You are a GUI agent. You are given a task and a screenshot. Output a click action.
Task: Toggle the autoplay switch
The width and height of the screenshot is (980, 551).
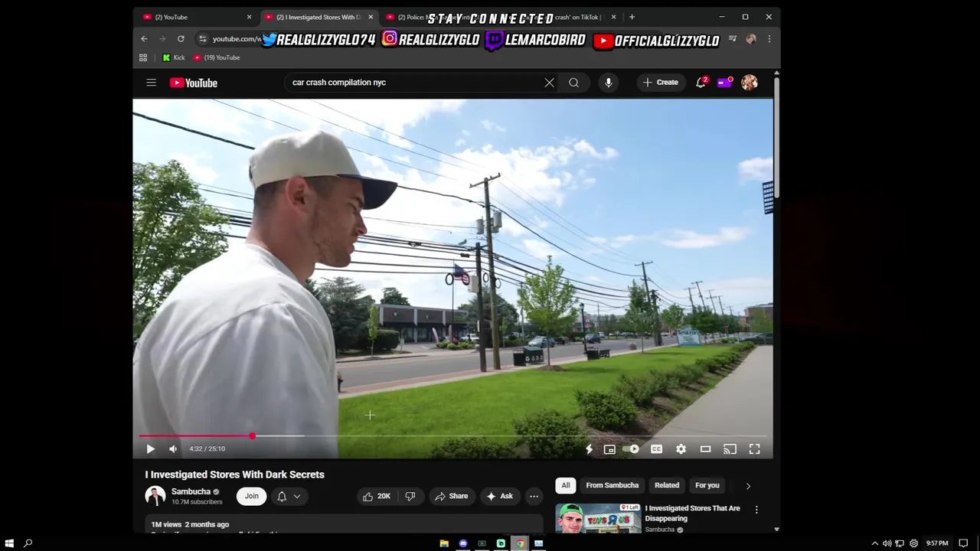[x=631, y=449]
